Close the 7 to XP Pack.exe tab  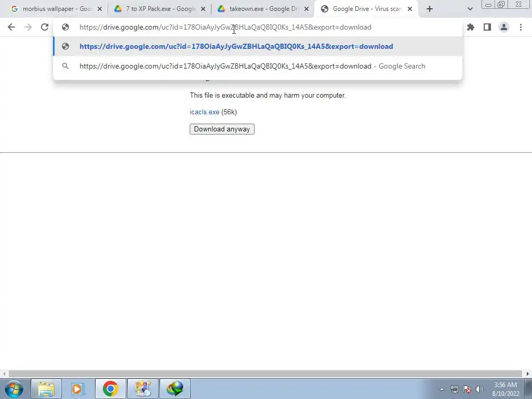[x=203, y=9]
